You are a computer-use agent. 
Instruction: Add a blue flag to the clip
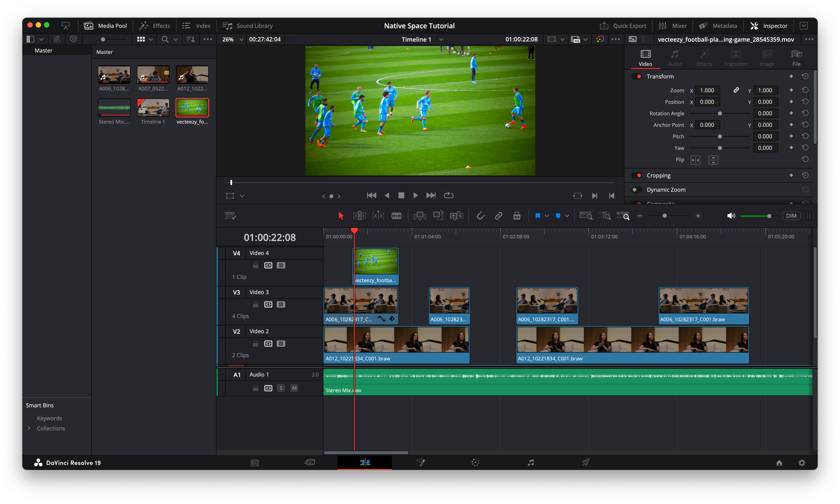click(x=538, y=216)
